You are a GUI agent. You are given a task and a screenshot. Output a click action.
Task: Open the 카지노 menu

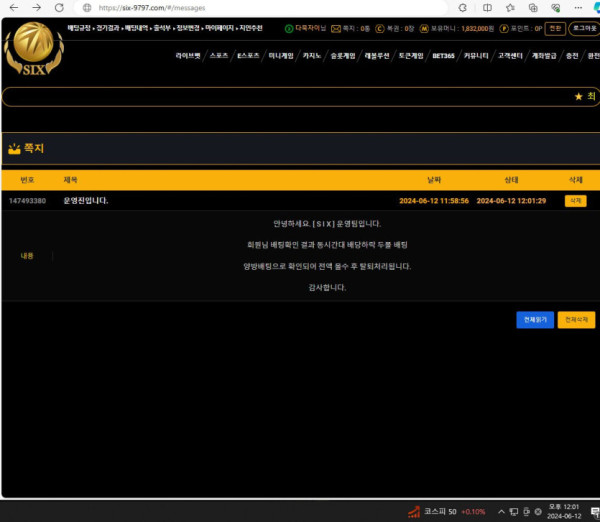(311, 56)
